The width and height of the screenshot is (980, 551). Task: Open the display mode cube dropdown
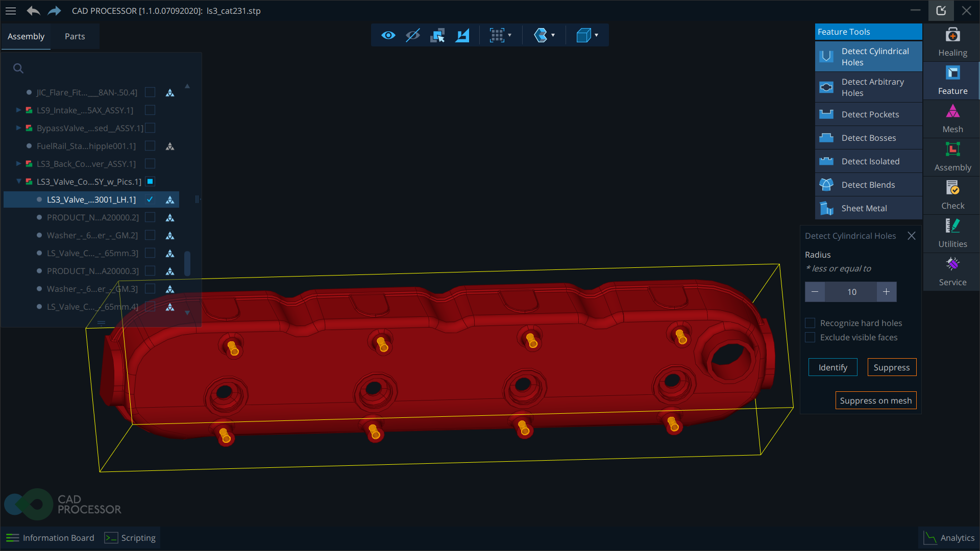[x=587, y=35]
